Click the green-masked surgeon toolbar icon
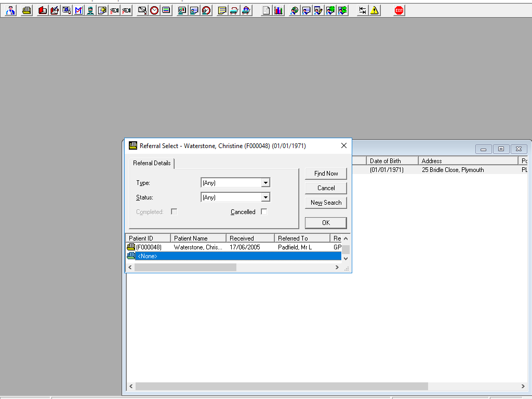Screen dimensions: 532x399 pyautogui.click(x=90, y=10)
